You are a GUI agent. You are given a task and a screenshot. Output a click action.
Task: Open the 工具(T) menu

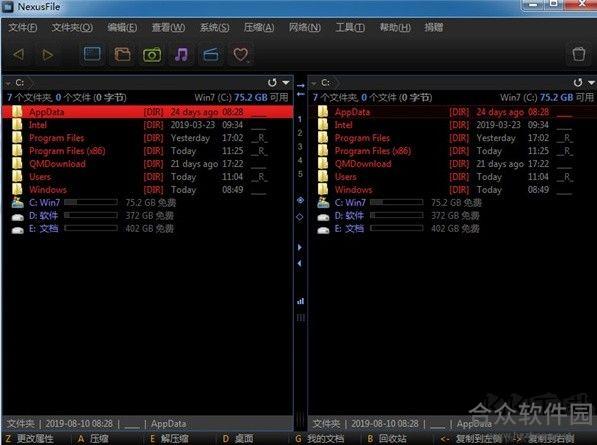click(x=350, y=27)
